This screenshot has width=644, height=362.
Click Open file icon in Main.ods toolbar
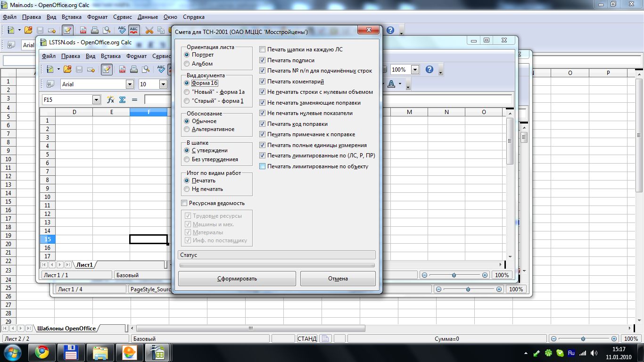click(28, 30)
